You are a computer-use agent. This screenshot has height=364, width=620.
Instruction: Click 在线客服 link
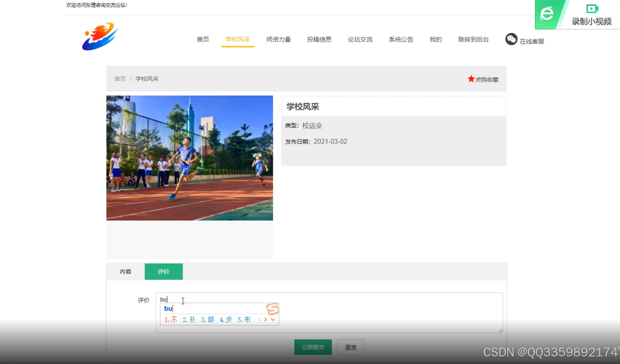point(532,41)
